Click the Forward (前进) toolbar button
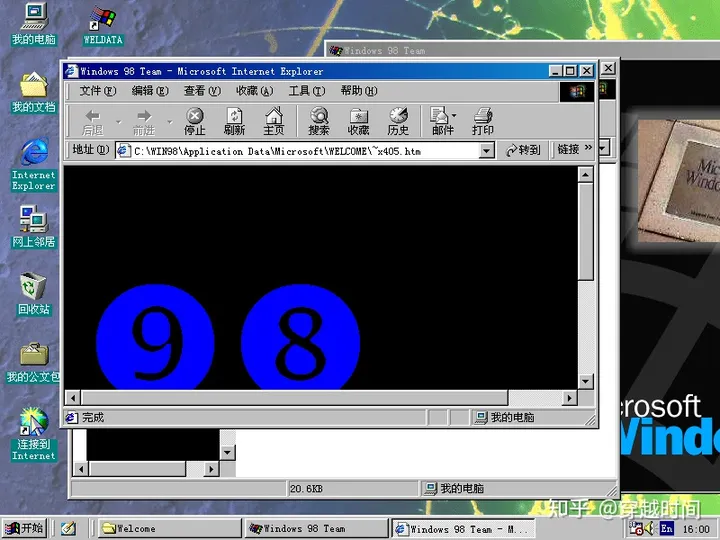The image size is (720, 540). point(144,122)
